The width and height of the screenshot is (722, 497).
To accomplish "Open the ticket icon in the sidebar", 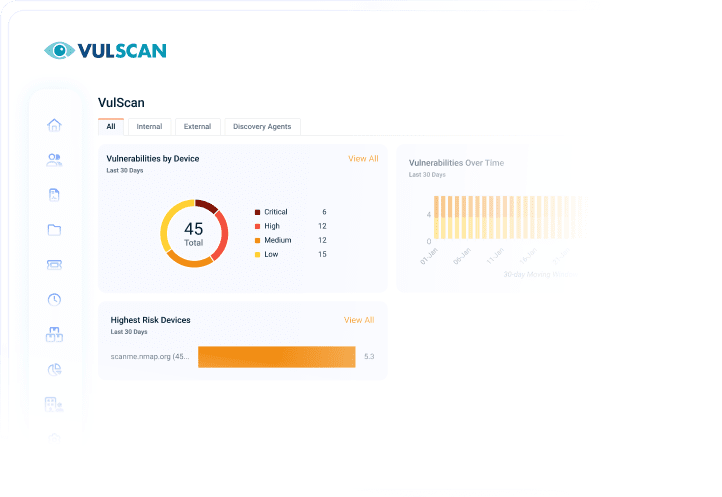I will pyautogui.click(x=54, y=264).
